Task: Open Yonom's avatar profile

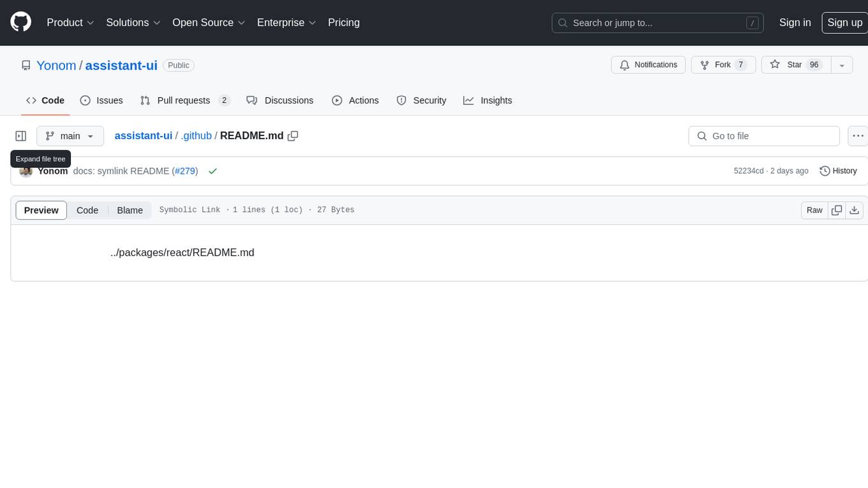Action: point(26,171)
